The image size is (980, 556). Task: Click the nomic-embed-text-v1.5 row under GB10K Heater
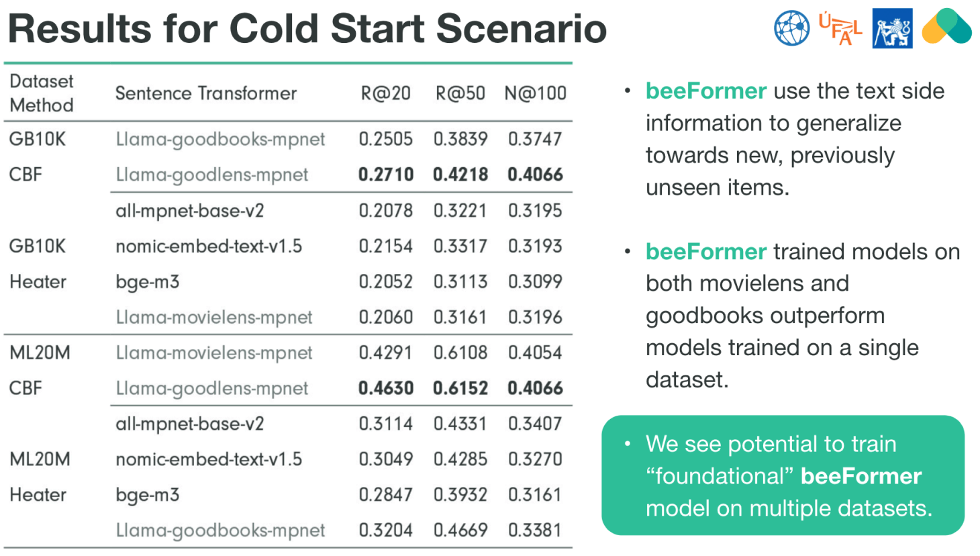(209, 246)
